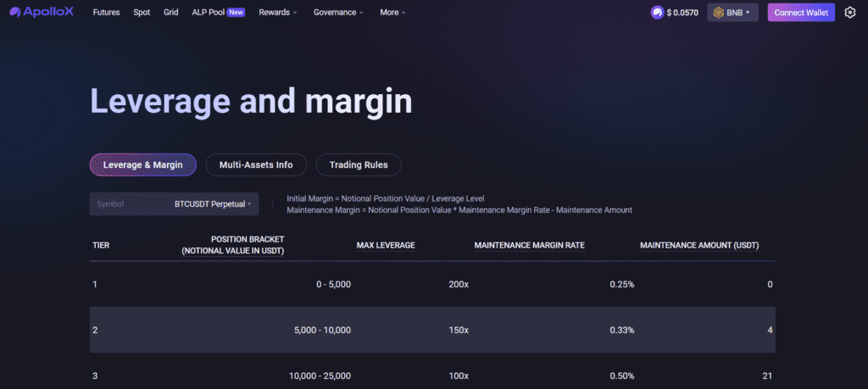Switch to the Multi-Assets Info tab
This screenshot has height=389, width=868.
(256, 165)
